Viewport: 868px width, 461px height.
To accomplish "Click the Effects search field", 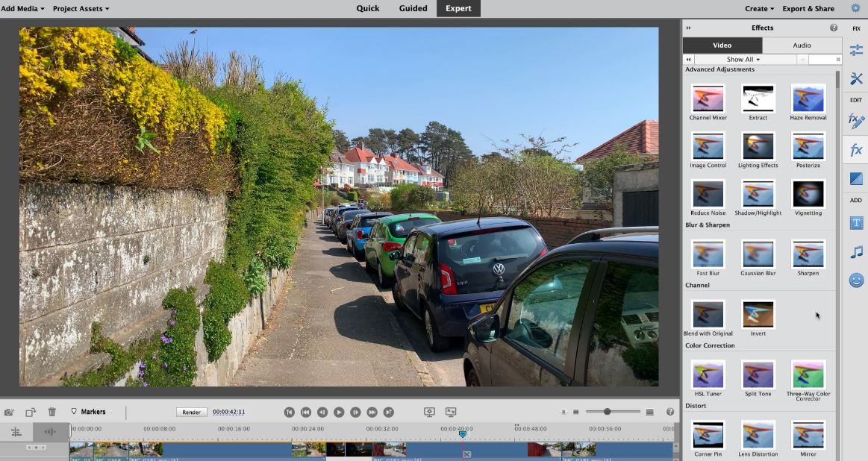I will pos(825,59).
